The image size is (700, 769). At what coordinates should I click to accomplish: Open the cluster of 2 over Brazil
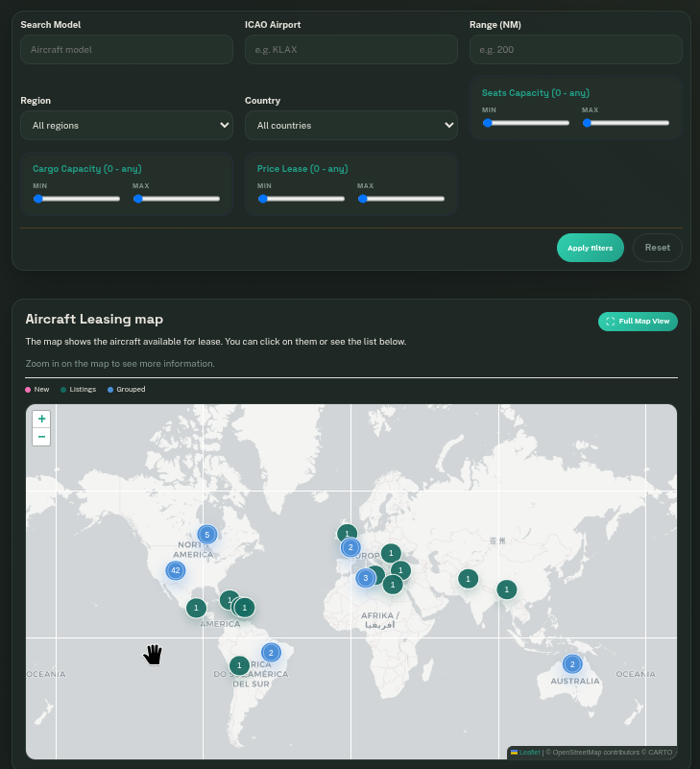(x=271, y=653)
